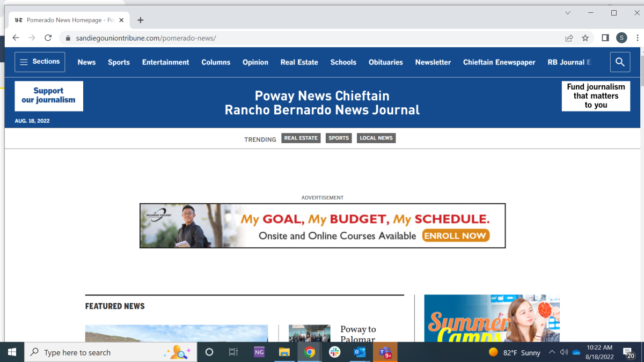
Task: Open the Sections hamburger menu
Action: (40, 62)
